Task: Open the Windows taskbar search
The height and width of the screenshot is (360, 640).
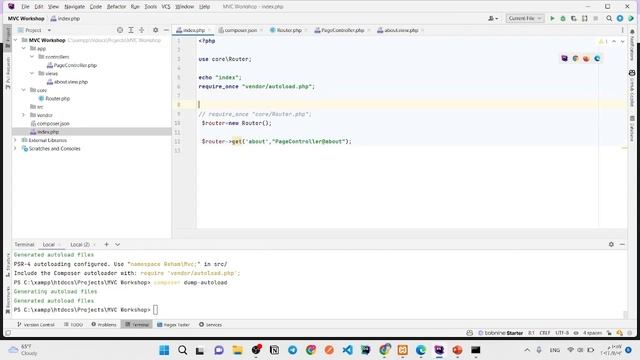Action: pyautogui.click(x=182, y=350)
